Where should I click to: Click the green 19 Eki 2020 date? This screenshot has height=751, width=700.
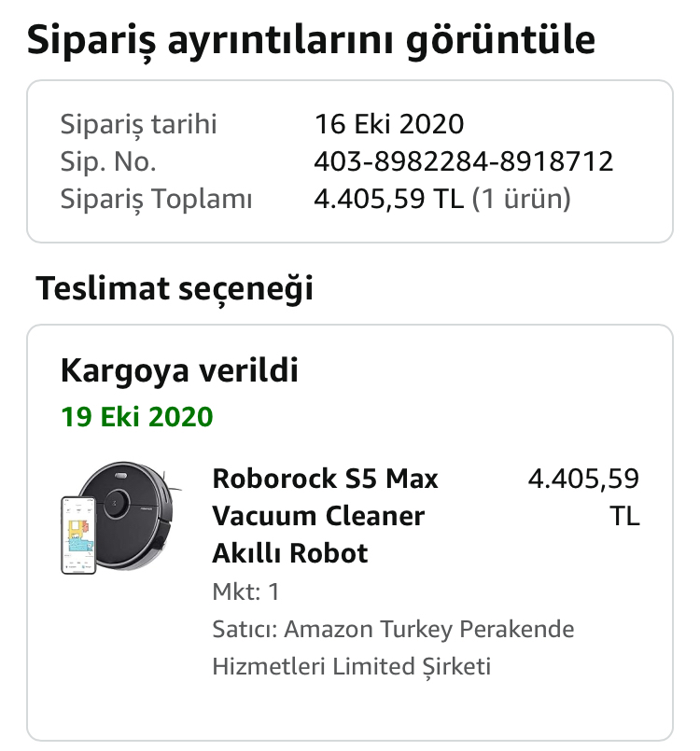pyautogui.click(x=136, y=416)
